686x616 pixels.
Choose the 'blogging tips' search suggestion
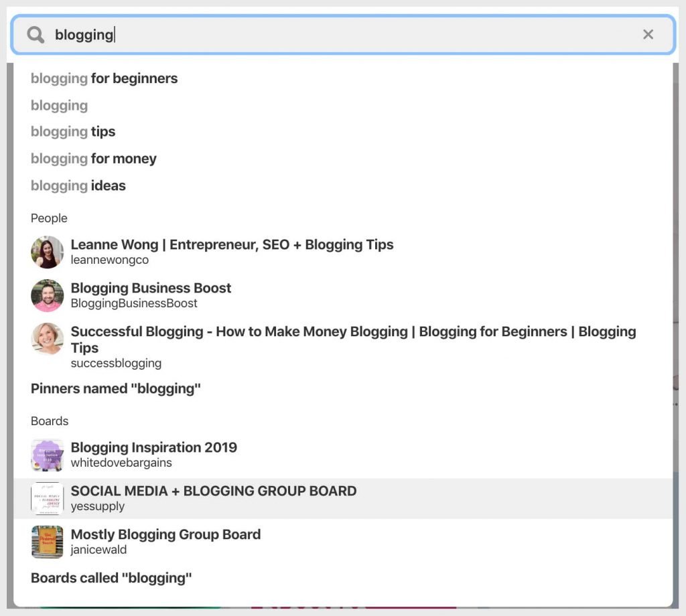(72, 132)
